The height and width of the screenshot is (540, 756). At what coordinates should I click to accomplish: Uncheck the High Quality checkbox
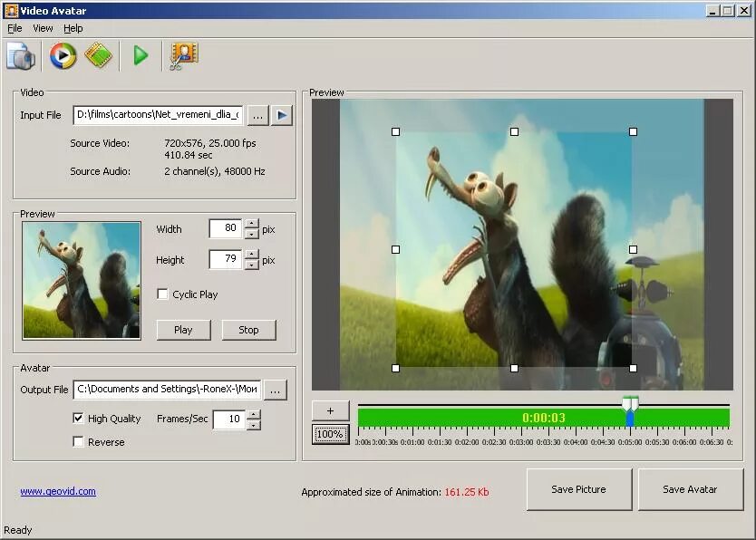pyautogui.click(x=78, y=418)
